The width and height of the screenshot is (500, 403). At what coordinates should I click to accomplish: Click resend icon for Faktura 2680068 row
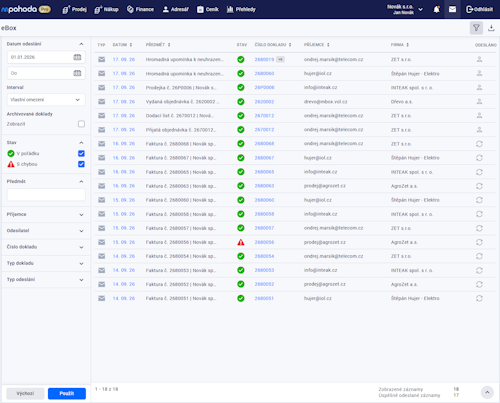[479, 144]
